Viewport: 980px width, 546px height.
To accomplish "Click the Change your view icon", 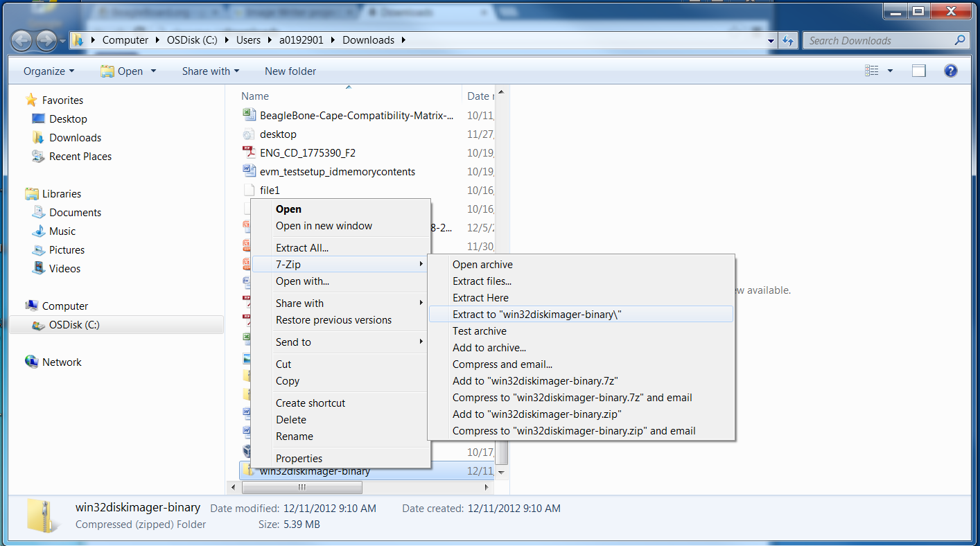I will 872,71.
